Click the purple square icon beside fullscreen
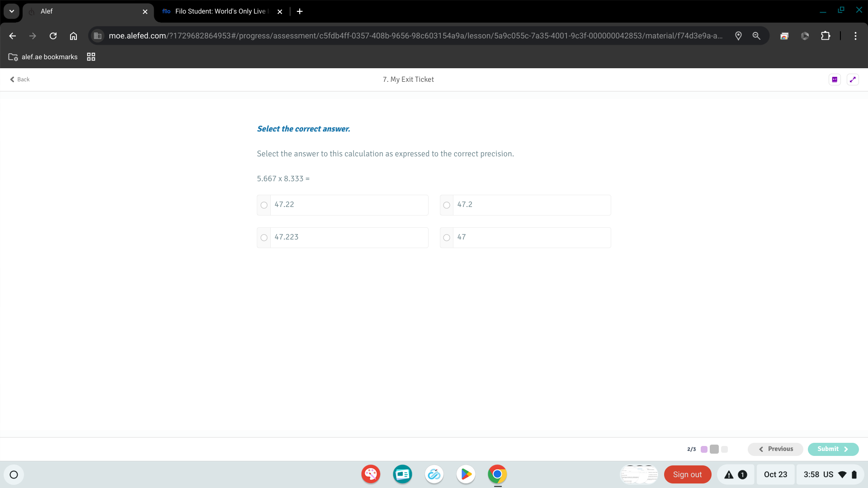The width and height of the screenshot is (868, 488). 835,80
